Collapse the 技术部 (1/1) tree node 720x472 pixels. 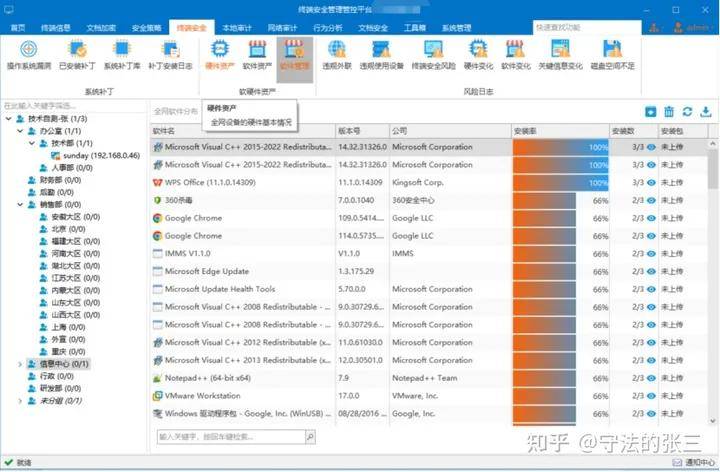point(32,143)
